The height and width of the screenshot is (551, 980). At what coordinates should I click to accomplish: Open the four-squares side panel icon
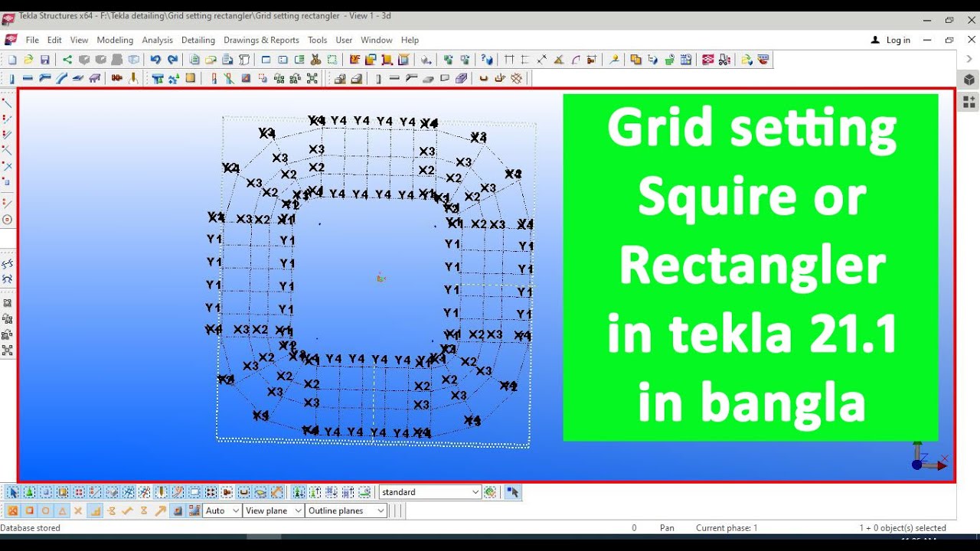coord(969,101)
